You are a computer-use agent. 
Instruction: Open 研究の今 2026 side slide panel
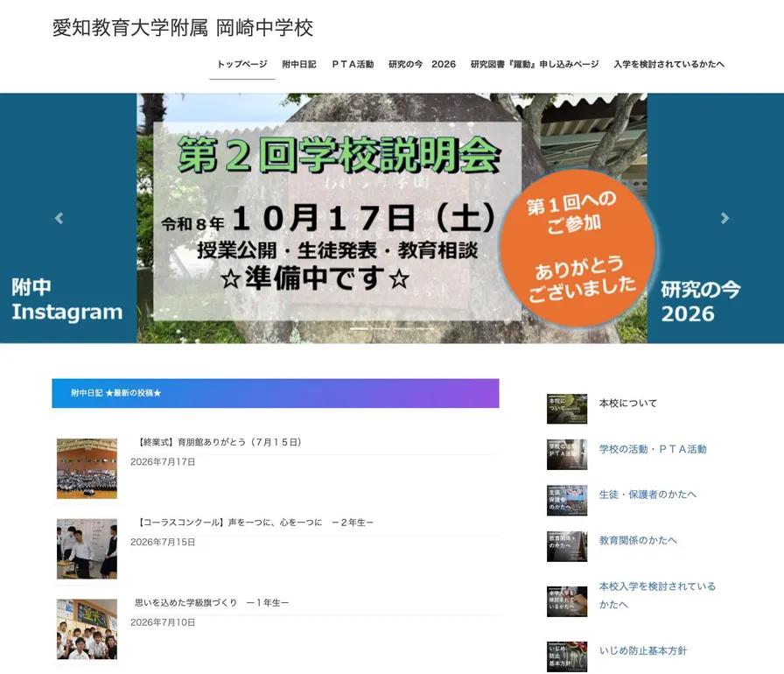tap(716, 218)
